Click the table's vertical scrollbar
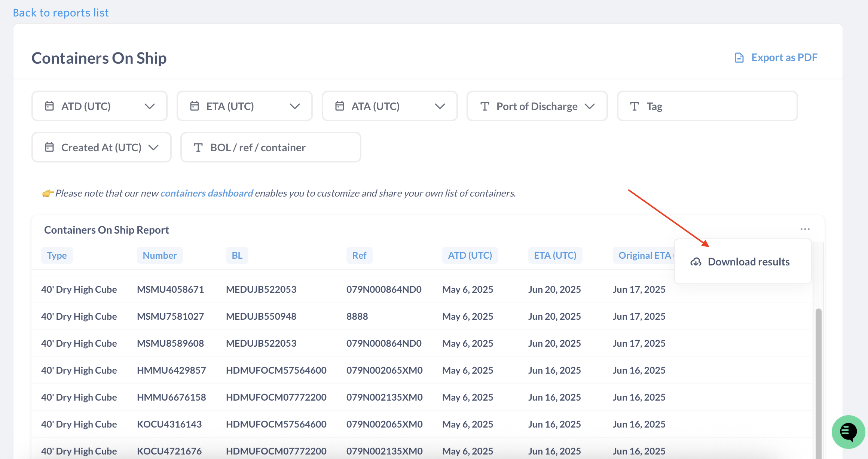The width and height of the screenshot is (868, 459). point(818,374)
